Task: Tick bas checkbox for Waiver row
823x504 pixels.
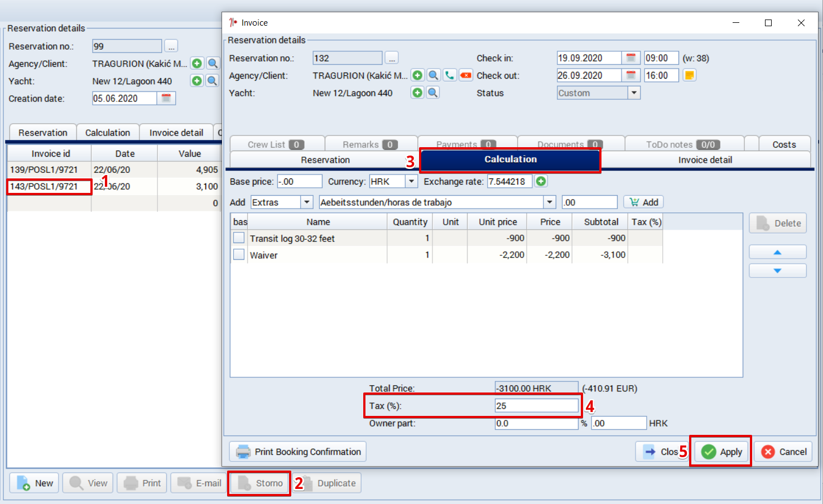Action: [x=239, y=255]
